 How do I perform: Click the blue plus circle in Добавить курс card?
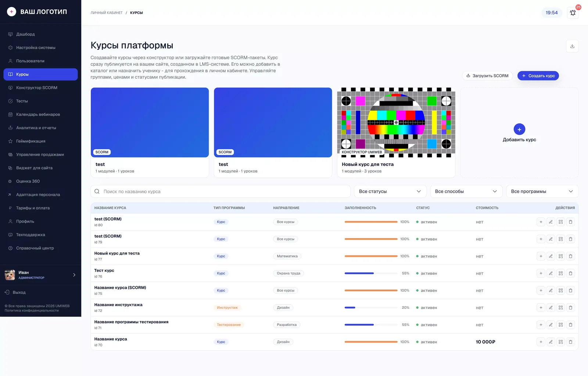519,129
